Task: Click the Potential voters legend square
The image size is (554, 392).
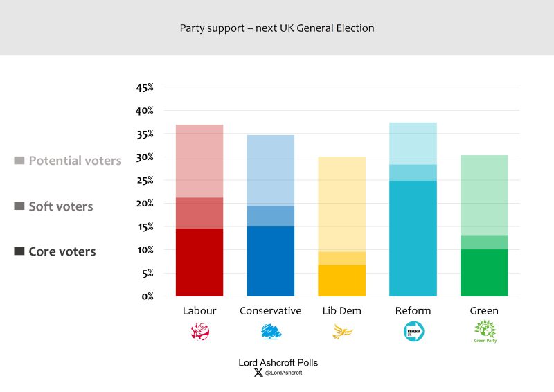Action: click(x=19, y=161)
